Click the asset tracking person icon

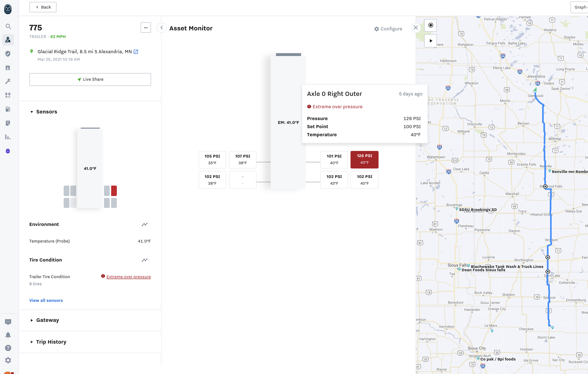9,40
